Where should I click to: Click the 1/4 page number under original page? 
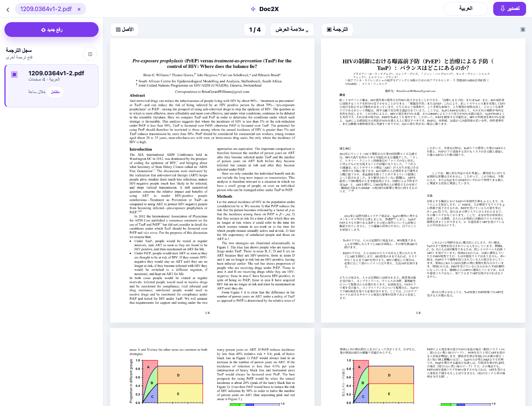207,313
